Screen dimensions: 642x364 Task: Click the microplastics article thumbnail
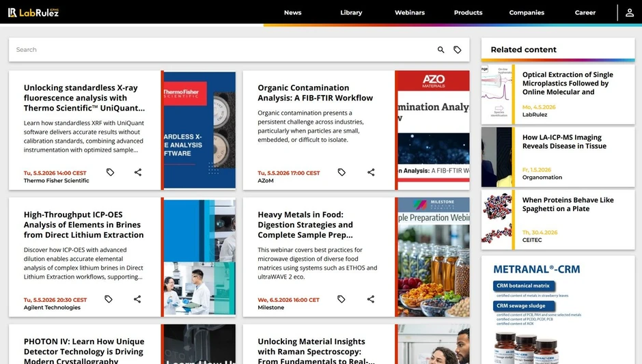tap(497, 94)
